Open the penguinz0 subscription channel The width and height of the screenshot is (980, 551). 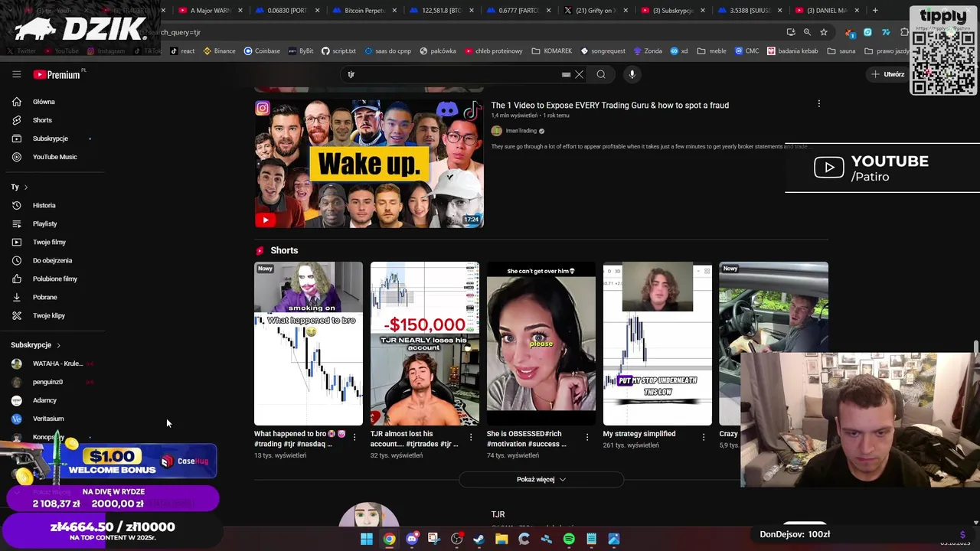click(47, 382)
